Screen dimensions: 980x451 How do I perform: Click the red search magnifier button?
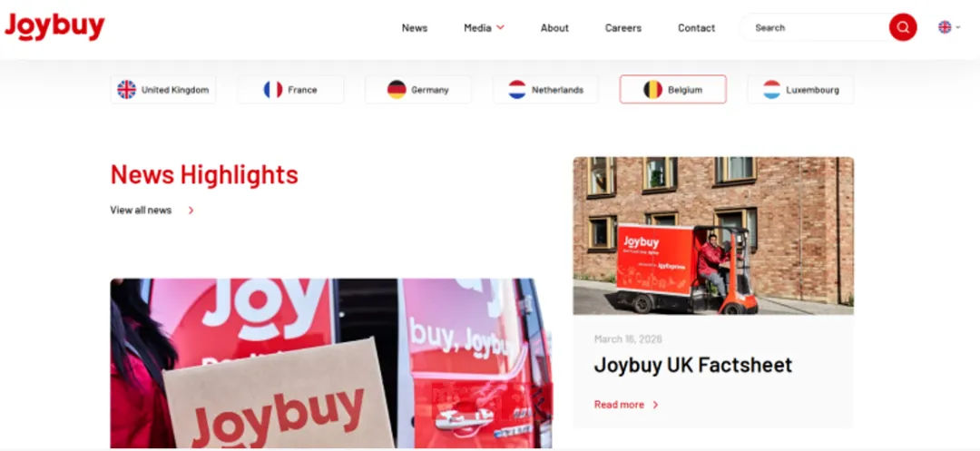click(903, 27)
